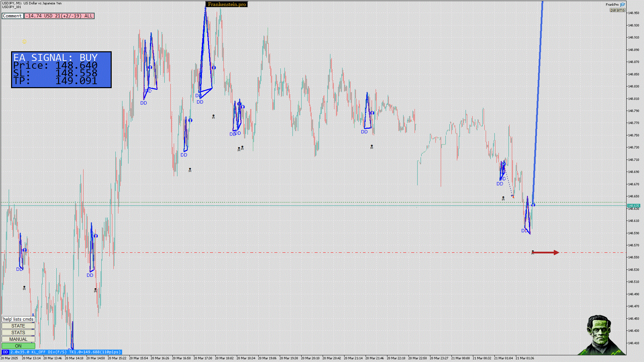Open the params panel
The height and width of the screenshot is (362, 644).
coord(617,10)
